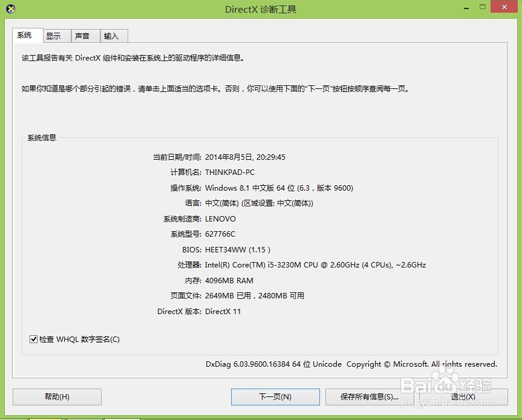Minimize the DirectX diagnostic window

point(466,7)
